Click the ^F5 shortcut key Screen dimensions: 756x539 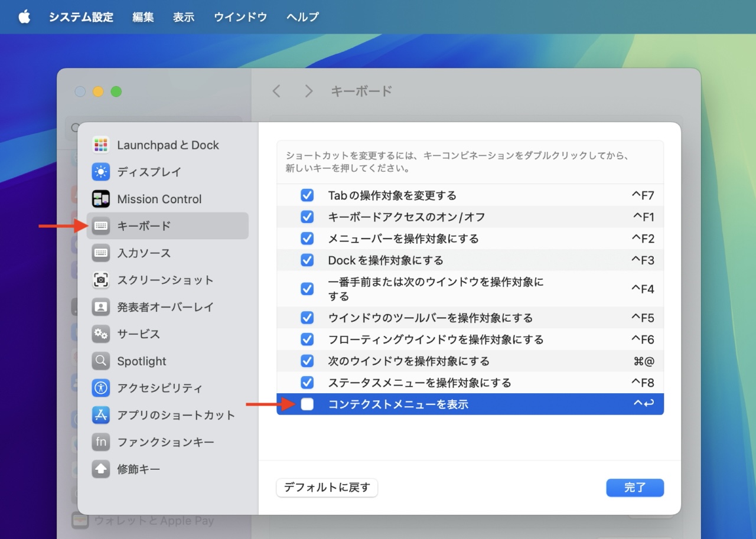(x=643, y=318)
